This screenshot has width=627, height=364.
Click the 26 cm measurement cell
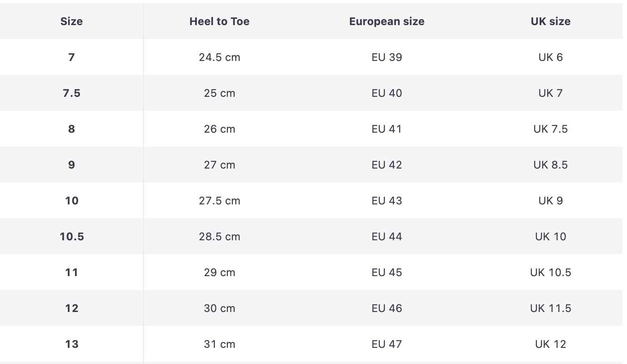(x=219, y=129)
